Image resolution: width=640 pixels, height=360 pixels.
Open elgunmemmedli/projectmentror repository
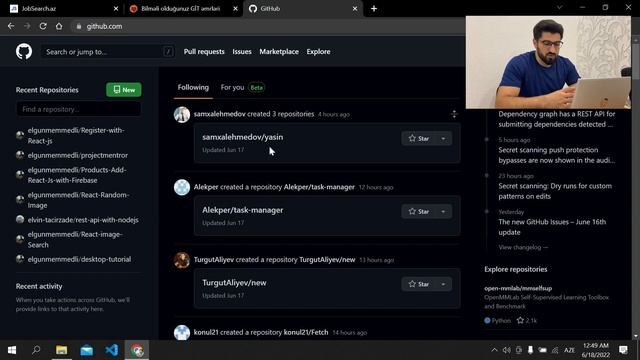point(78,156)
